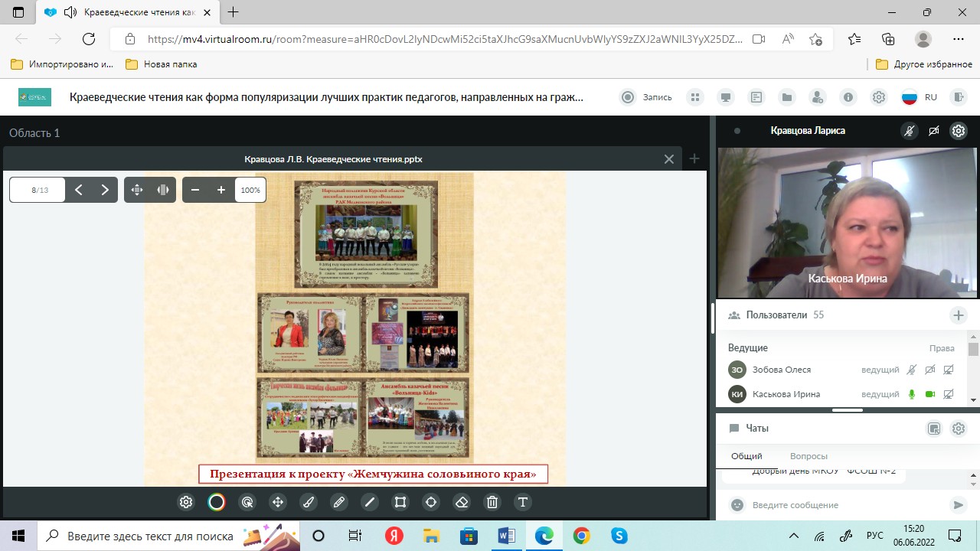The height and width of the screenshot is (551, 980).
Task: Toggle camera in Кравцова Лариса video panel
Action: [933, 131]
